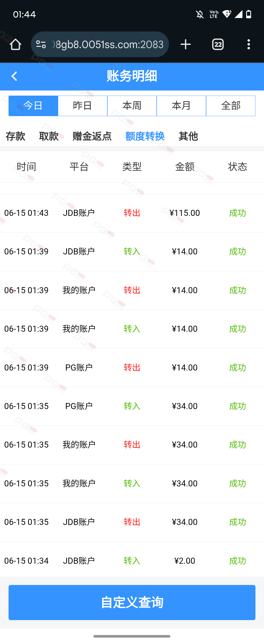Select the 今日 date filter
This screenshot has width=264, height=644.
tap(33, 106)
